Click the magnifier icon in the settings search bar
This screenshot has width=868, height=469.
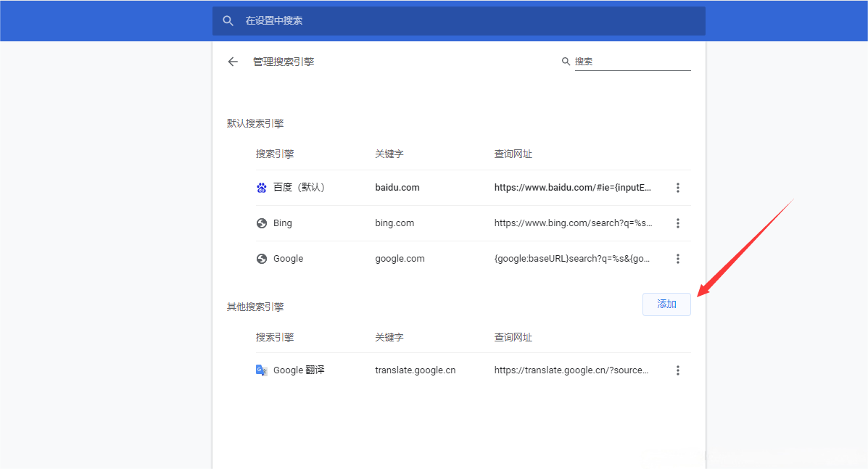pyautogui.click(x=228, y=20)
